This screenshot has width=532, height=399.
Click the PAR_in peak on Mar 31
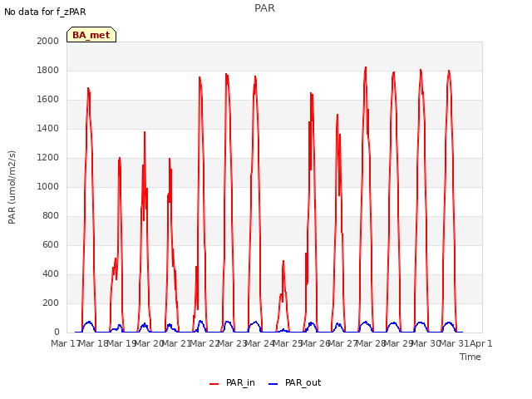click(x=449, y=71)
